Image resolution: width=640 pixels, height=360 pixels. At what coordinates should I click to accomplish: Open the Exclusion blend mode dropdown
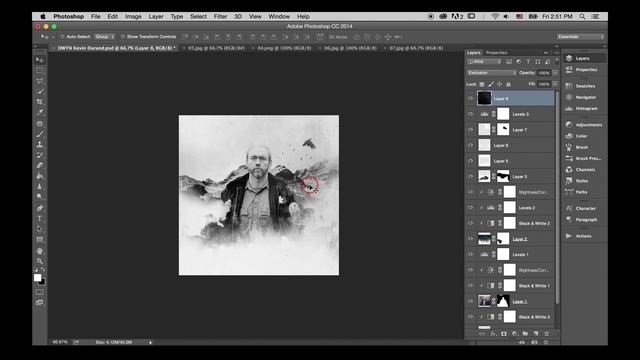click(491, 73)
